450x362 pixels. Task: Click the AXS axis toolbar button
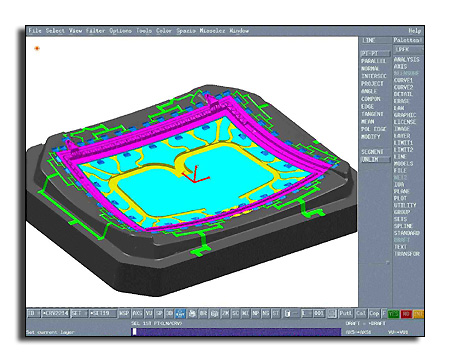click(137, 314)
